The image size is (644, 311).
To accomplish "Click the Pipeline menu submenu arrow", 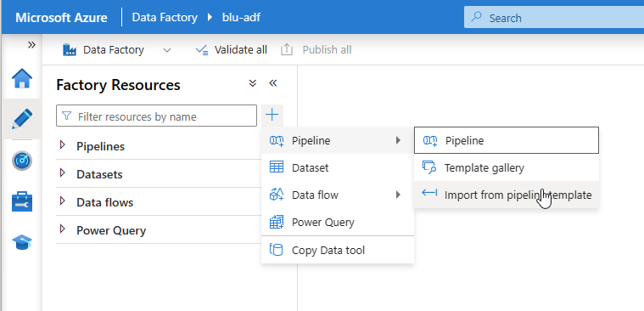I will [x=398, y=140].
